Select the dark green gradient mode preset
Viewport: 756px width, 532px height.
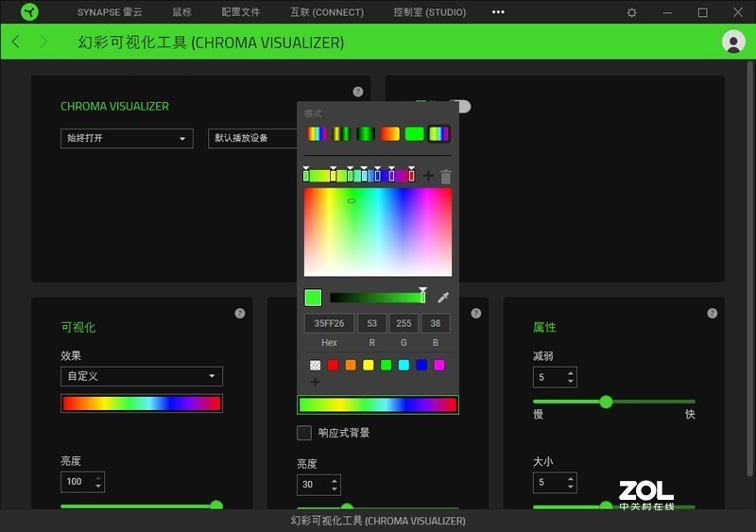point(366,133)
